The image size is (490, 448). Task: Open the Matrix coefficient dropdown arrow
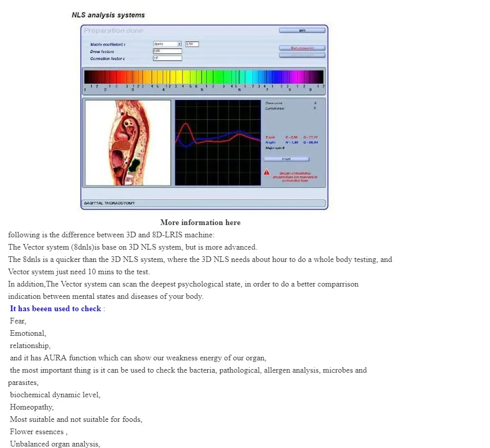coord(179,44)
